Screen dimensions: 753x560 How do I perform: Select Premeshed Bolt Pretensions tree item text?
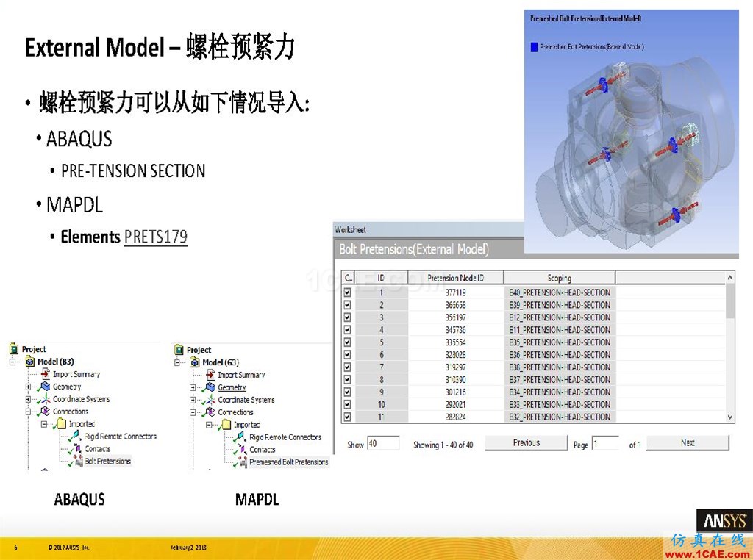click(x=288, y=462)
